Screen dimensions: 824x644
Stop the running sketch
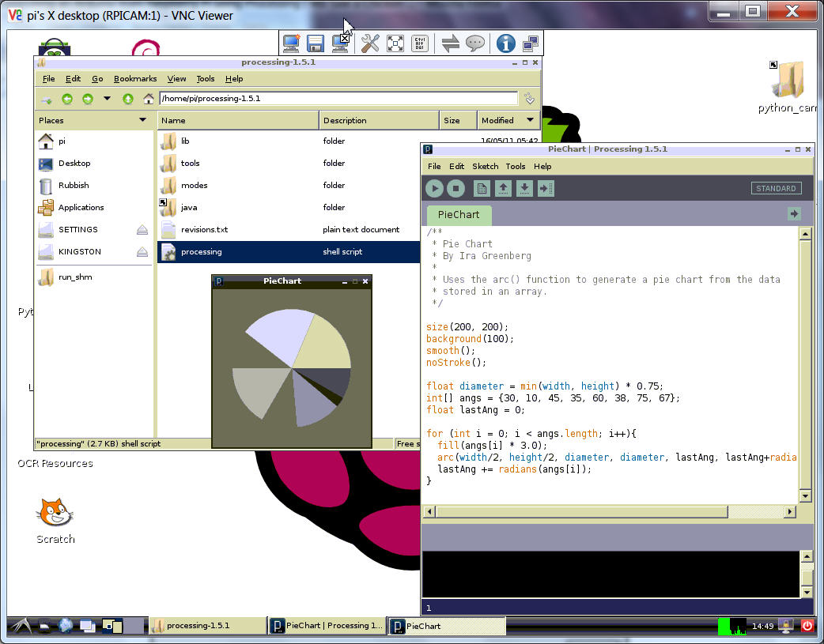455,188
